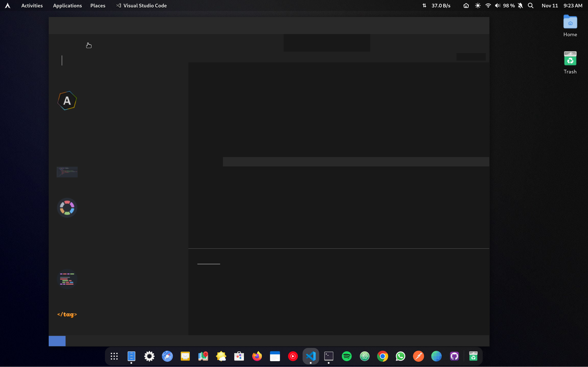Click the search magnifier in the top bar
The image size is (588, 367).
[x=531, y=5]
